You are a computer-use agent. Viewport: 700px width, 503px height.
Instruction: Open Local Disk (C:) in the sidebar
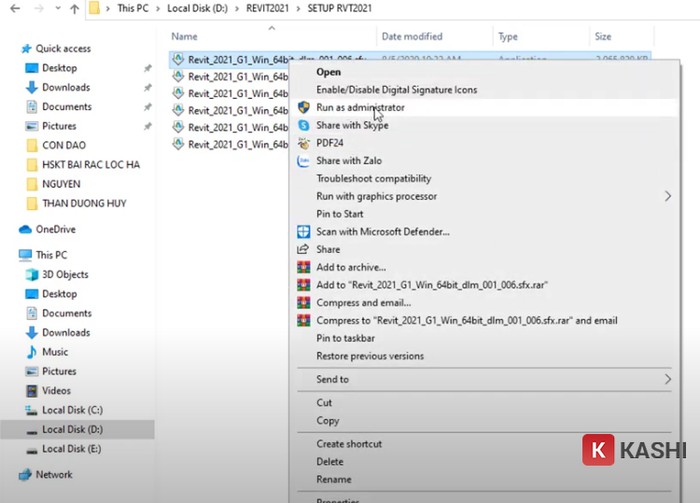tap(72, 410)
